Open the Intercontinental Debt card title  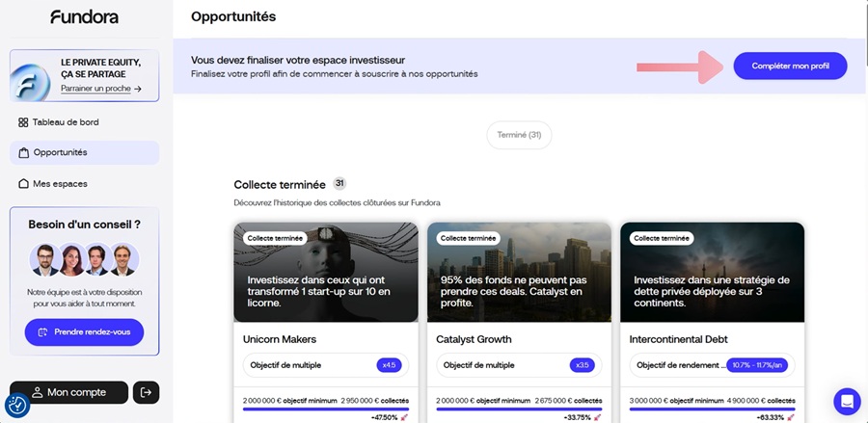click(679, 339)
